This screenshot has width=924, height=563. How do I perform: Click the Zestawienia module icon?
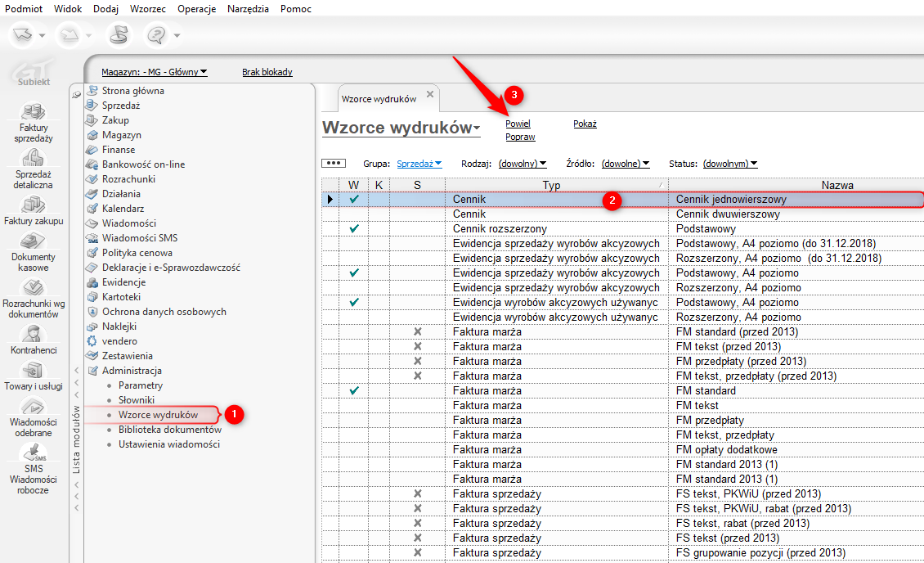tap(92, 356)
